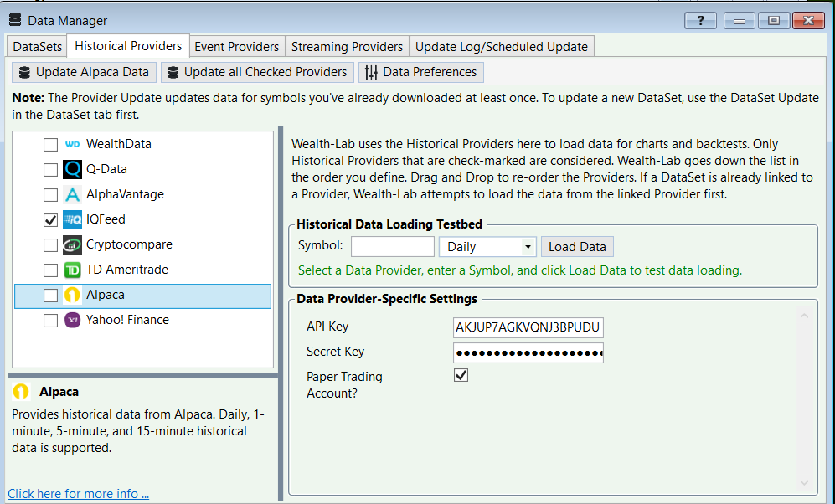This screenshot has height=504, width=835.
Task: Open Update Log/Scheduled Update tab
Action: [x=502, y=47]
